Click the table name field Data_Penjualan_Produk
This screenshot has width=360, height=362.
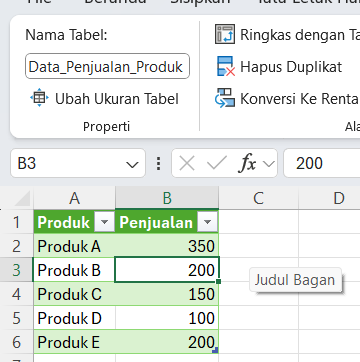pyautogui.click(x=107, y=66)
